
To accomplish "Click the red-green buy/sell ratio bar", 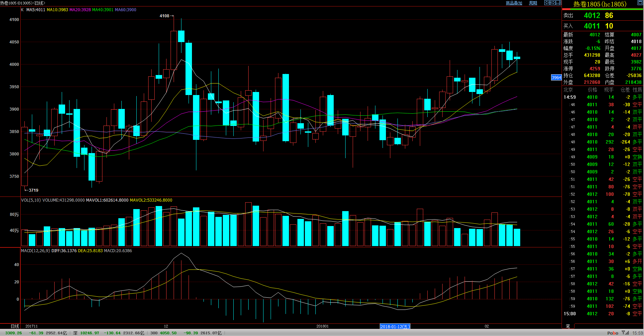I will click(x=602, y=9).
